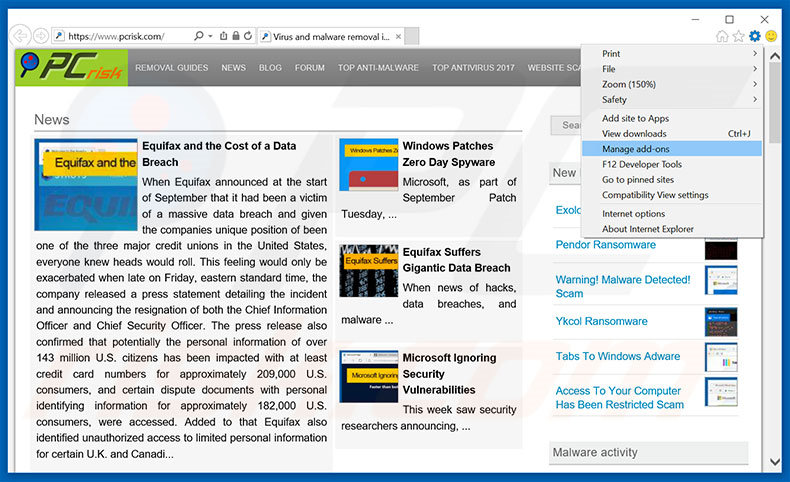This screenshot has height=482, width=790.
Task: Click the Virus and malware removal tab
Action: [x=331, y=36]
